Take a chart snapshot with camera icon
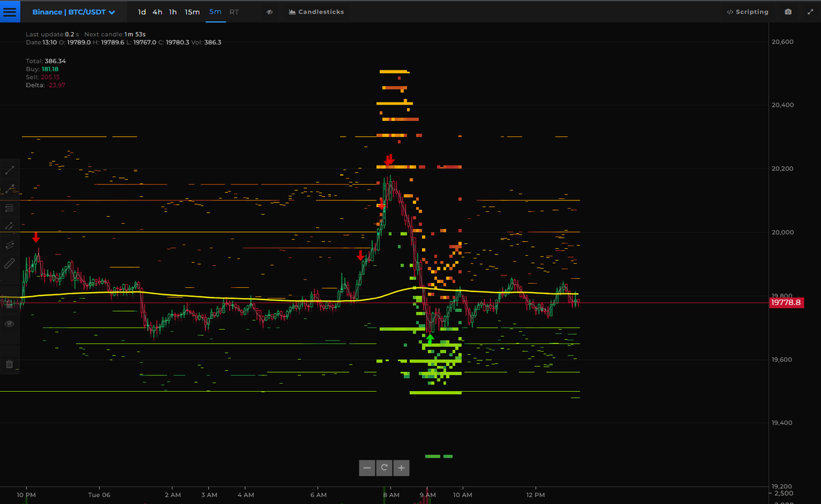Viewport: 821px width, 504px height. click(789, 12)
